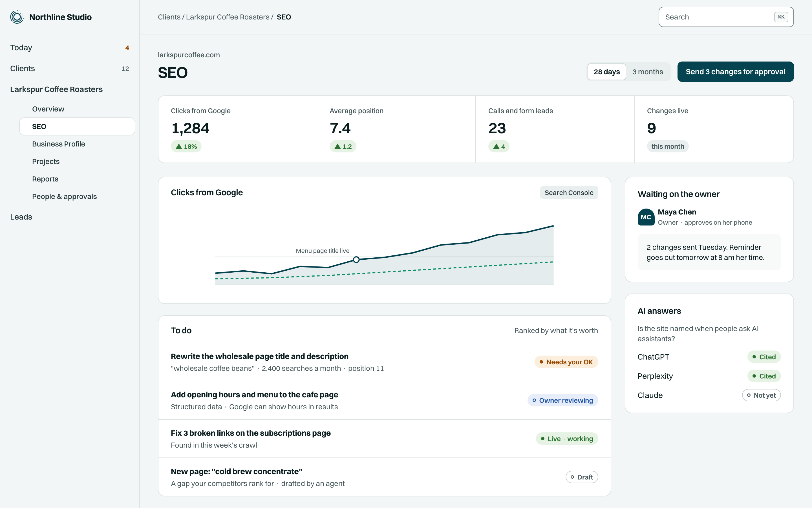Image resolution: width=812 pixels, height=508 pixels.
Task: Click Maya Chen's name
Action: (x=677, y=212)
